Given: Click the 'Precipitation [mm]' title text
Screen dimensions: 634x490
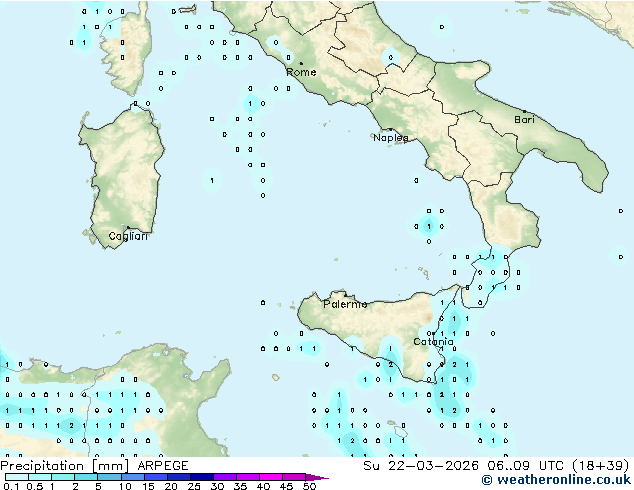Looking at the screenshot, I should pos(65,466).
